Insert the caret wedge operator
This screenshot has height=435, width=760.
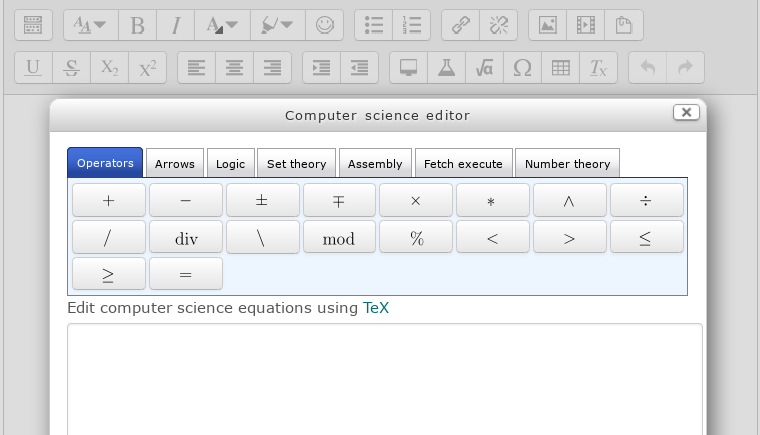point(570,200)
